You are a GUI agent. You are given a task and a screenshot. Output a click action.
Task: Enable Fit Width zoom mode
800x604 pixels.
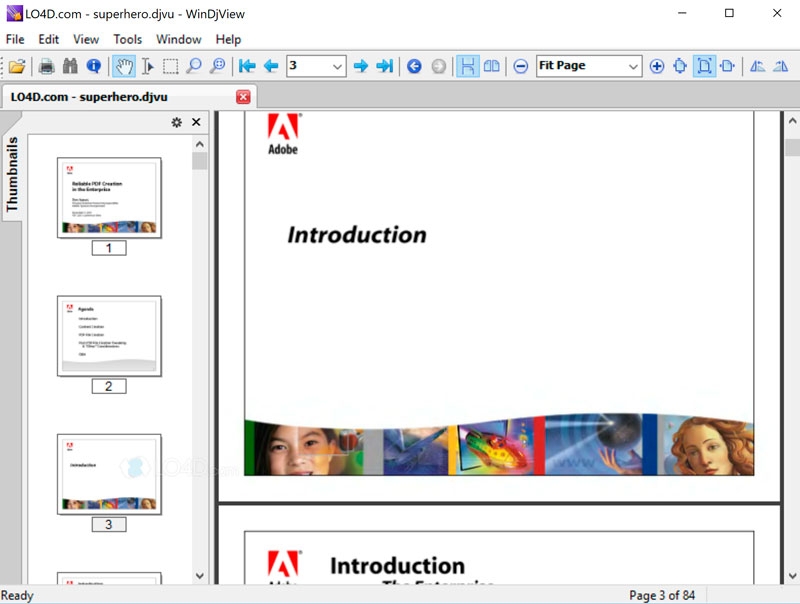(728, 66)
